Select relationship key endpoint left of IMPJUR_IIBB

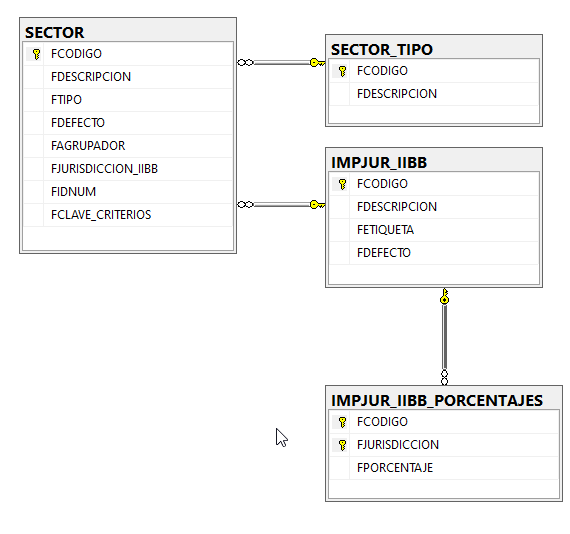click(317, 205)
